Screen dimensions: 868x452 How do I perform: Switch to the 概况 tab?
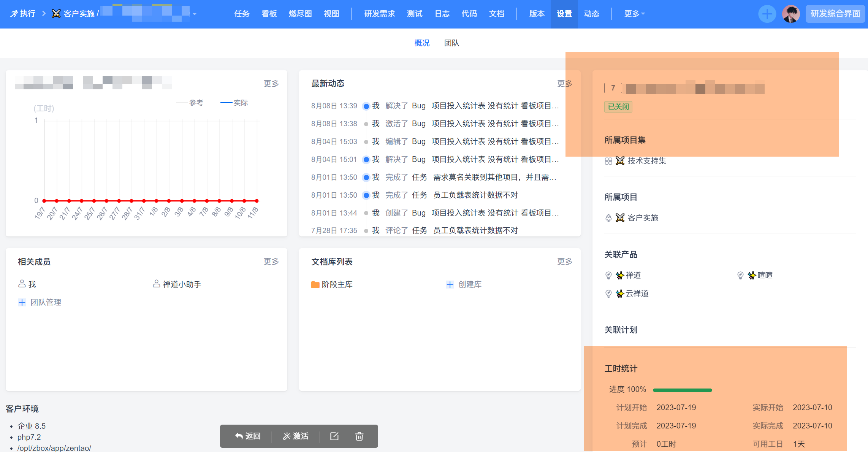[422, 43]
